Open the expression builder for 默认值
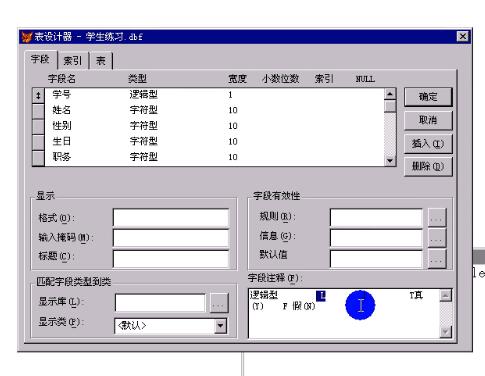Viewport: 485px width, 376px height. 436,258
